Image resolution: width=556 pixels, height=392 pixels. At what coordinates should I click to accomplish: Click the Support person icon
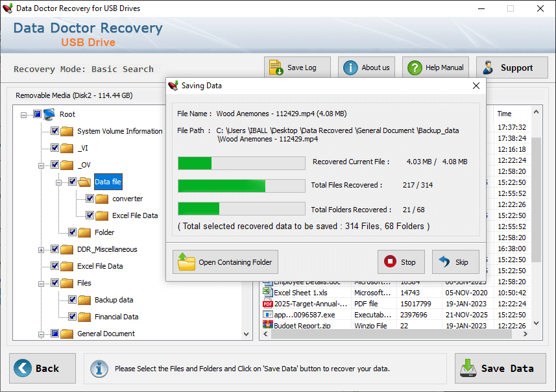click(x=489, y=67)
